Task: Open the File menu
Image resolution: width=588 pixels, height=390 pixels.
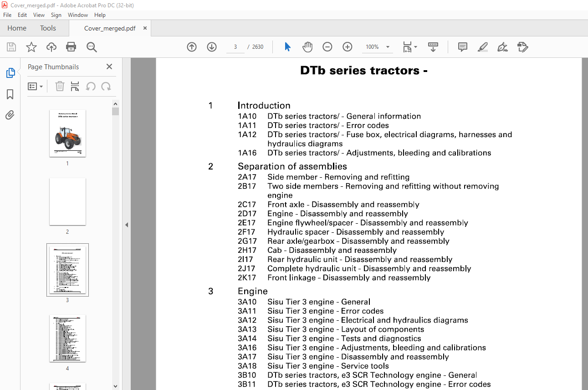Action: (7, 15)
